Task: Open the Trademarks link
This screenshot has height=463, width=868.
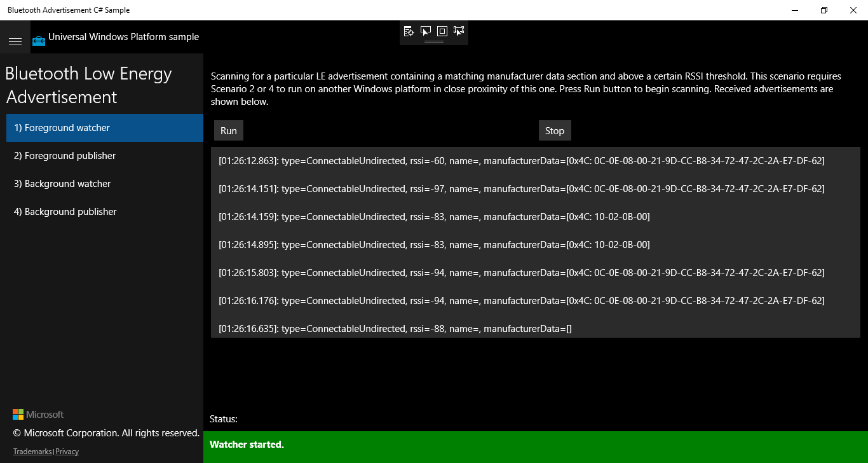Action: tap(32, 452)
